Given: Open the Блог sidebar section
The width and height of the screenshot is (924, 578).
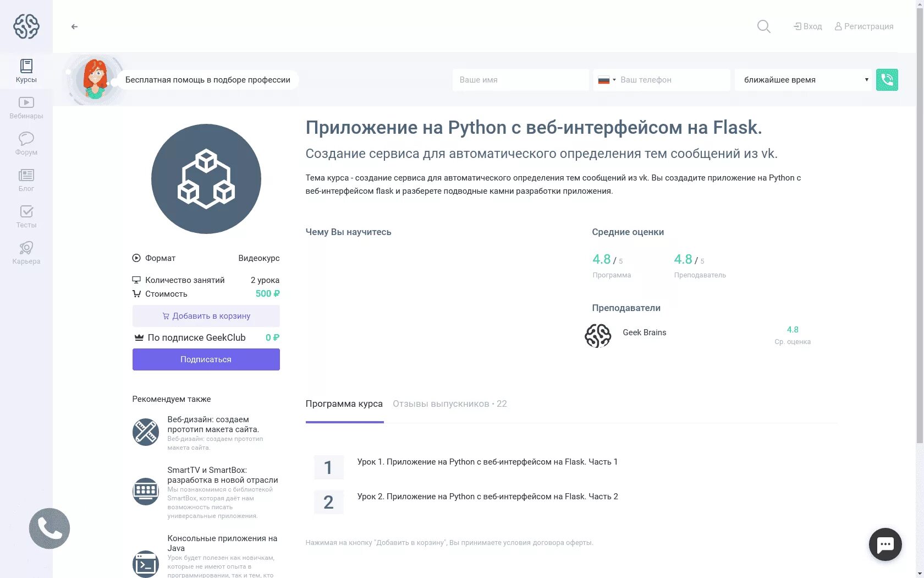Looking at the screenshot, I should pos(26,180).
